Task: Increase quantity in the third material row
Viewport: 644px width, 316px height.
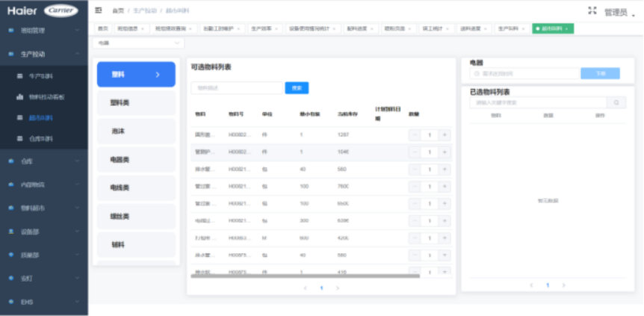Action: pyautogui.click(x=445, y=169)
